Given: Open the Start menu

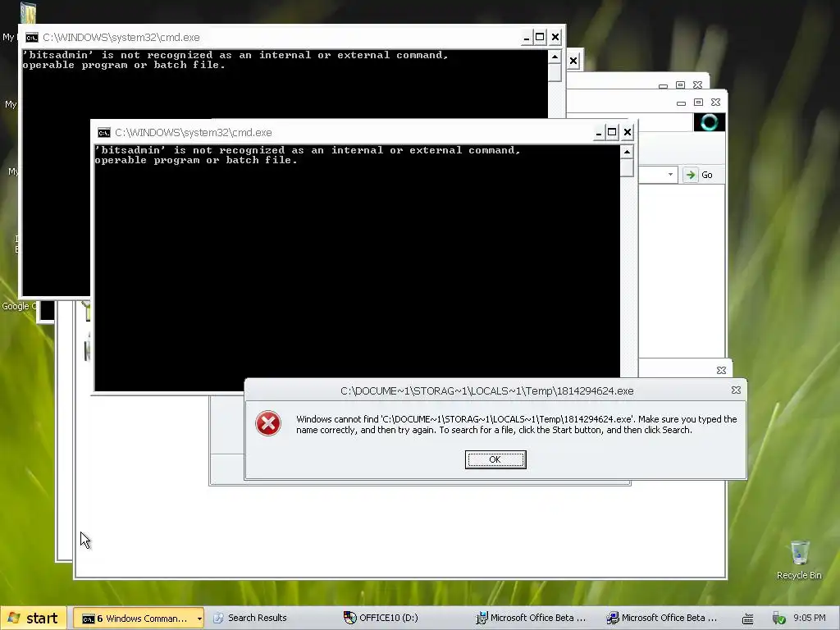Looking at the screenshot, I should point(34,618).
